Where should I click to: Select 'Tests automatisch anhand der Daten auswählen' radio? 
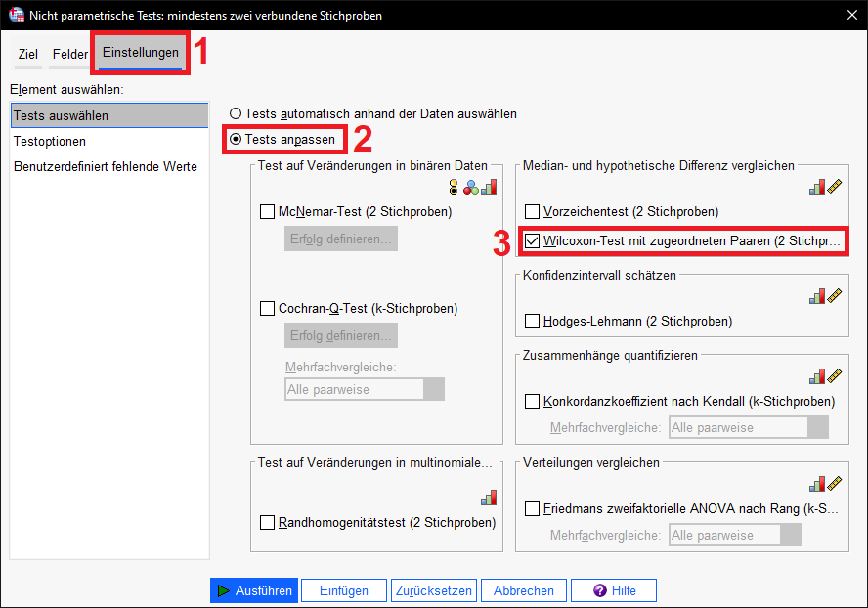coord(236,113)
